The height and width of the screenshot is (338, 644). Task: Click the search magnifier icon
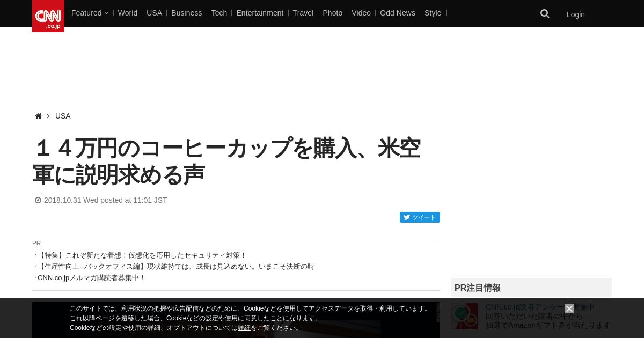pyautogui.click(x=545, y=14)
